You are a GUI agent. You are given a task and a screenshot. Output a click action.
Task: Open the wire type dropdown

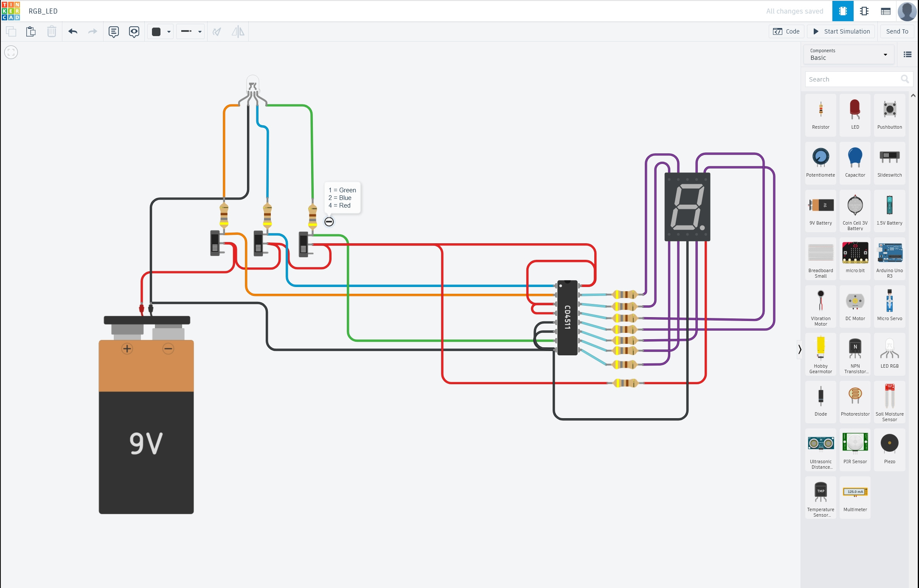click(191, 31)
